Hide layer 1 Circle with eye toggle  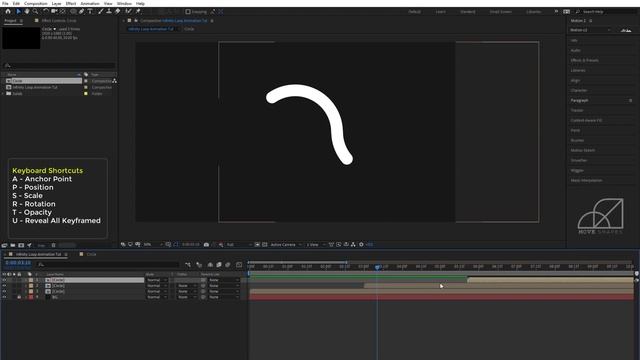pos(4,280)
